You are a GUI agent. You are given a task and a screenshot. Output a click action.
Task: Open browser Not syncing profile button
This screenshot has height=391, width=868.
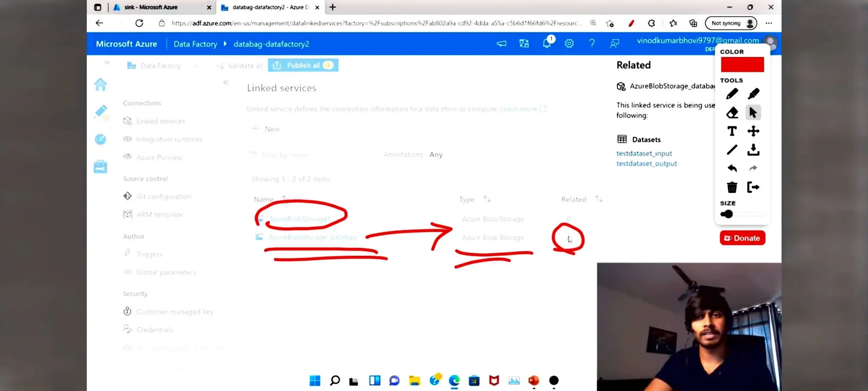731,23
